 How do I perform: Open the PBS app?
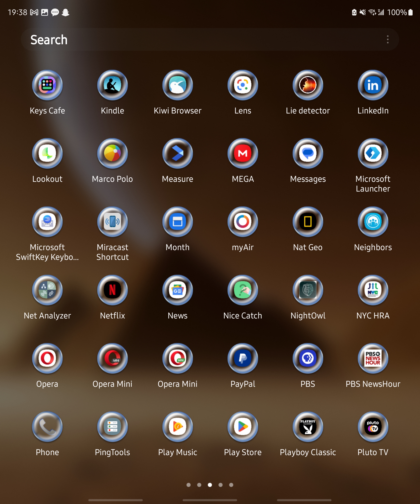pyautogui.click(x=308, y=358)
